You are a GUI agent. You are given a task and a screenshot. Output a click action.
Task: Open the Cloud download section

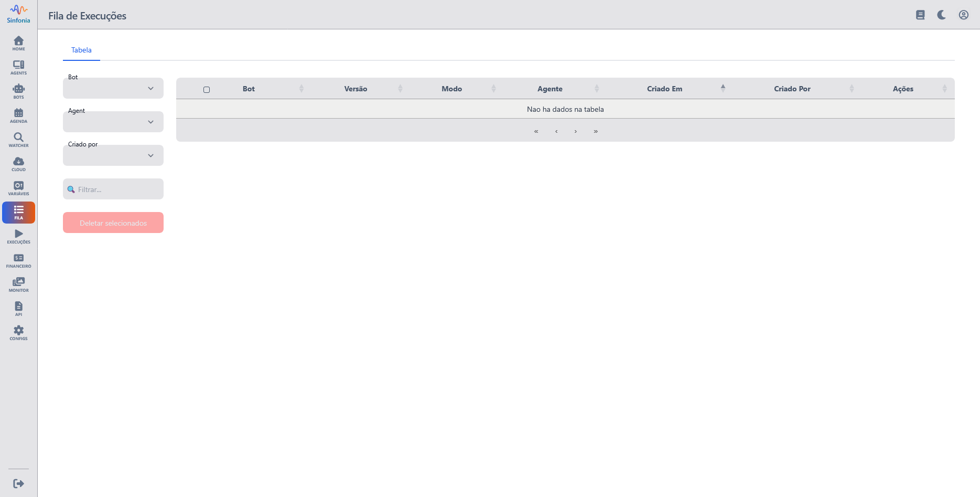pos(18,164)
